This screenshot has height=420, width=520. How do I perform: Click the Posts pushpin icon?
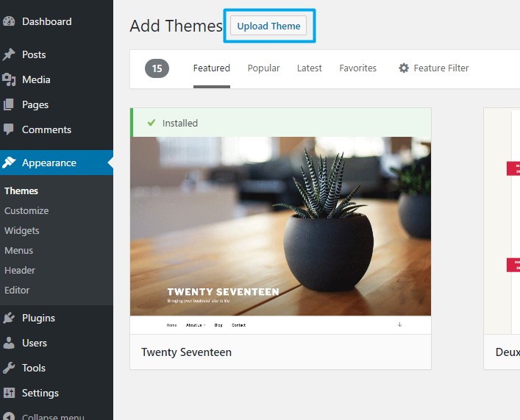coord(9,54)
